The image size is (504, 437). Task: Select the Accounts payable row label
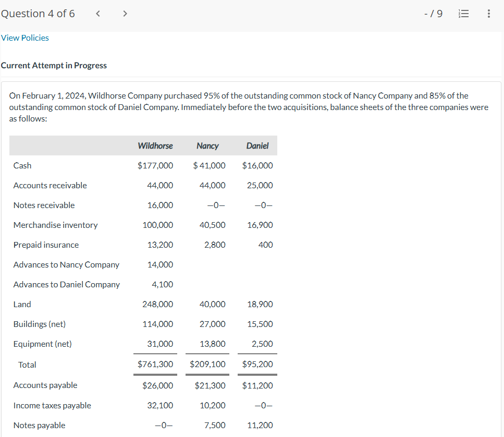coord(45,385)
